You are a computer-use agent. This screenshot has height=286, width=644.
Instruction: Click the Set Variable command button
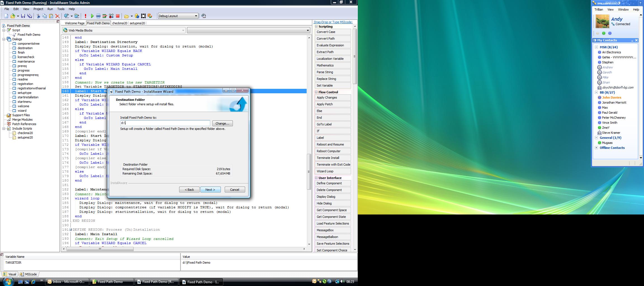tap(333, 85)
